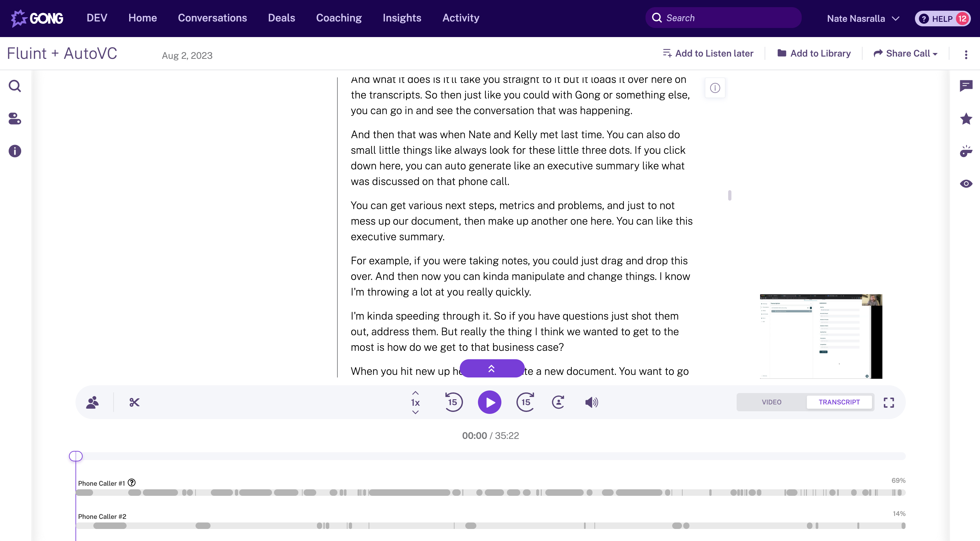
Task: Enter fullscreen mode
Action: tap(889, 402)
